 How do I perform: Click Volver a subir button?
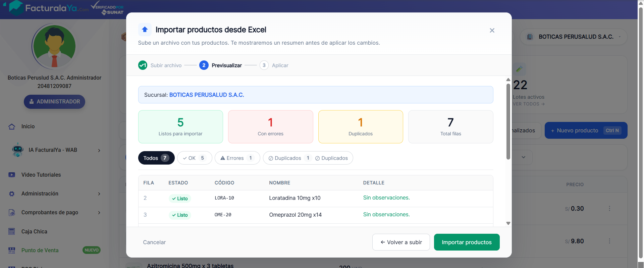[401, 242]
